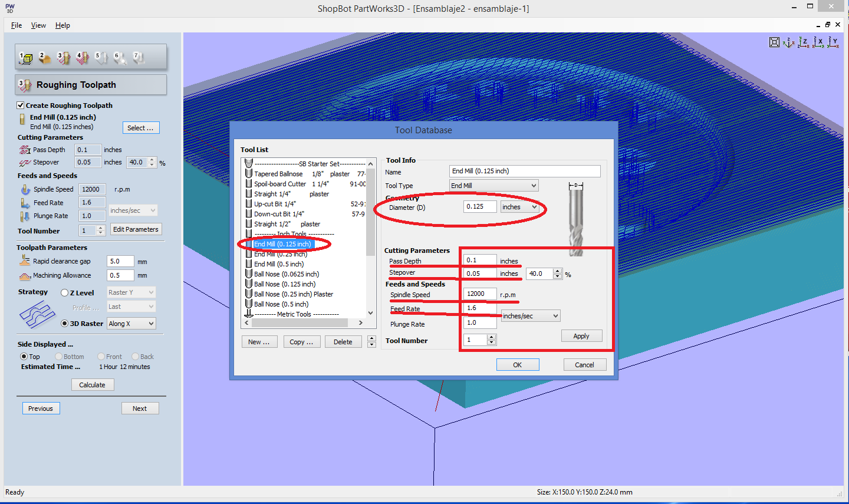The width and height of the screenshot is (849, 504).
Task: Click the Next button
Action: [x=140, y=409]
